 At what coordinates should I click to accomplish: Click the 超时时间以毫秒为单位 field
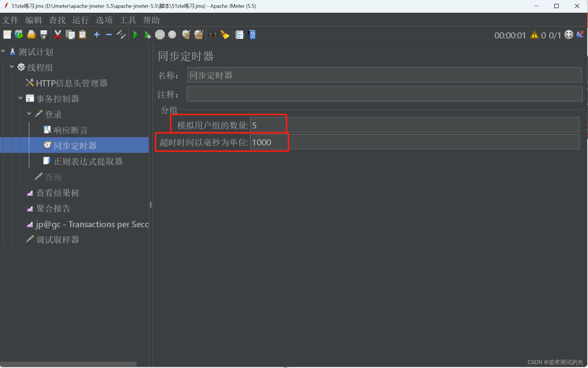(414, 142)
